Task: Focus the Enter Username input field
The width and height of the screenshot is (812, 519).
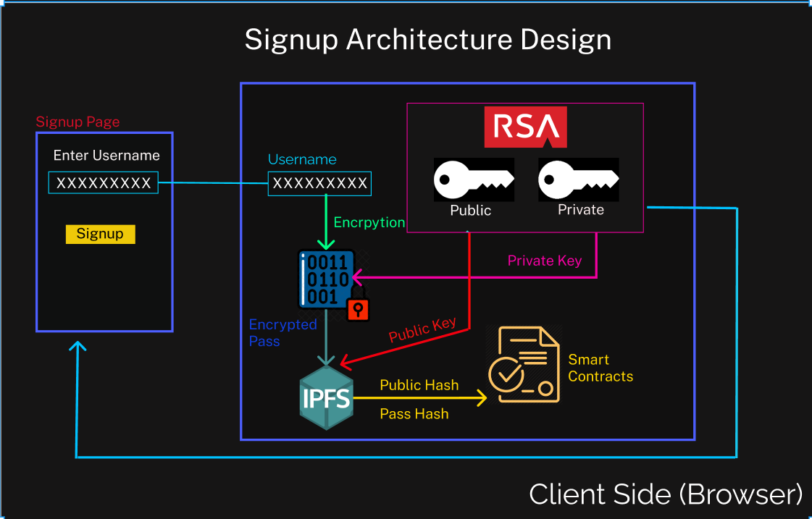Action: tap(103, 182)
